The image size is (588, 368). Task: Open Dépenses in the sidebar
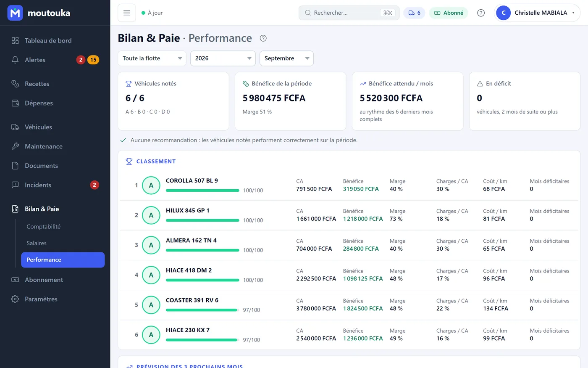coord(55,103)
